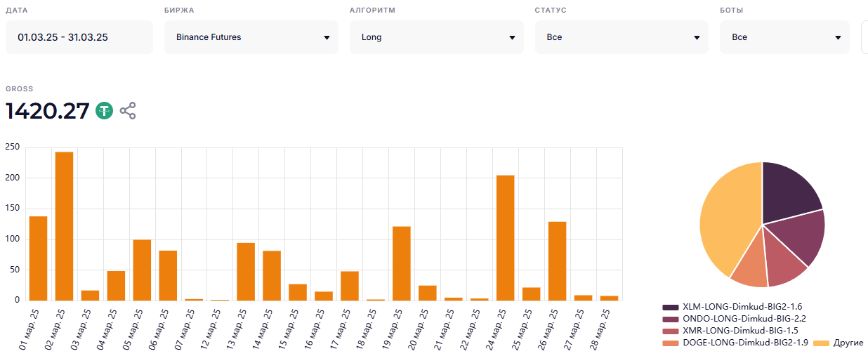Click the tallest bar for 02 мар. 25
Screen dimensions: 868x356
64,226
